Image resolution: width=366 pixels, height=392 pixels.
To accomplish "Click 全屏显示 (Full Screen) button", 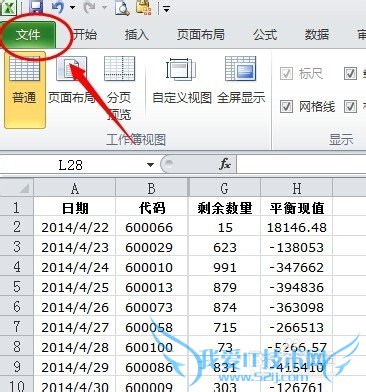I will coord(241,80).
